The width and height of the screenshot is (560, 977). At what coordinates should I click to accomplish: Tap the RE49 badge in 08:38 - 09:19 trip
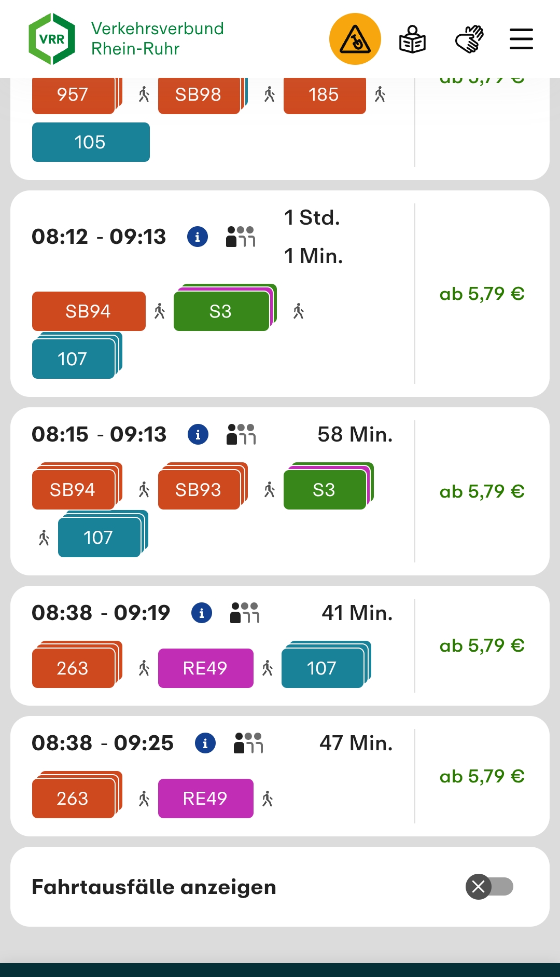pyautogui.click(x=205, y=668)
